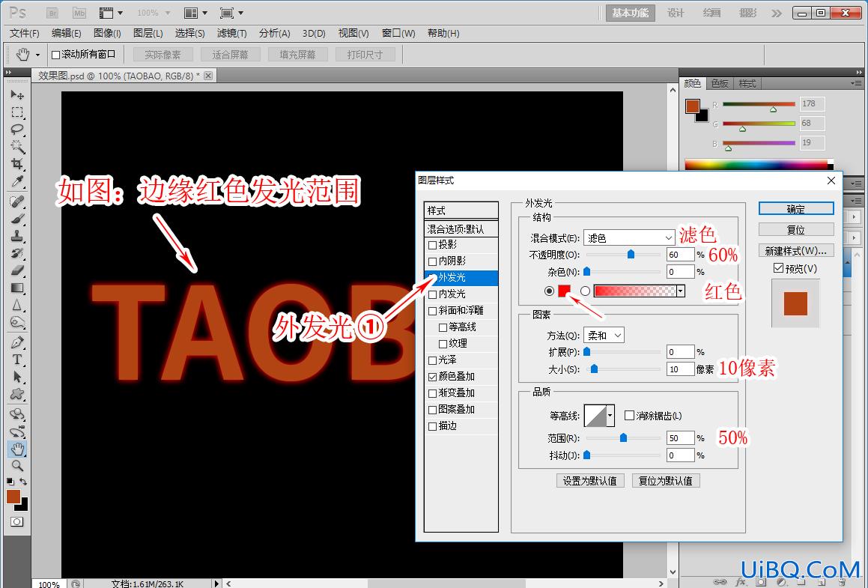
Task: Switch to the 色板 panel tab
Action: (720, 84)
